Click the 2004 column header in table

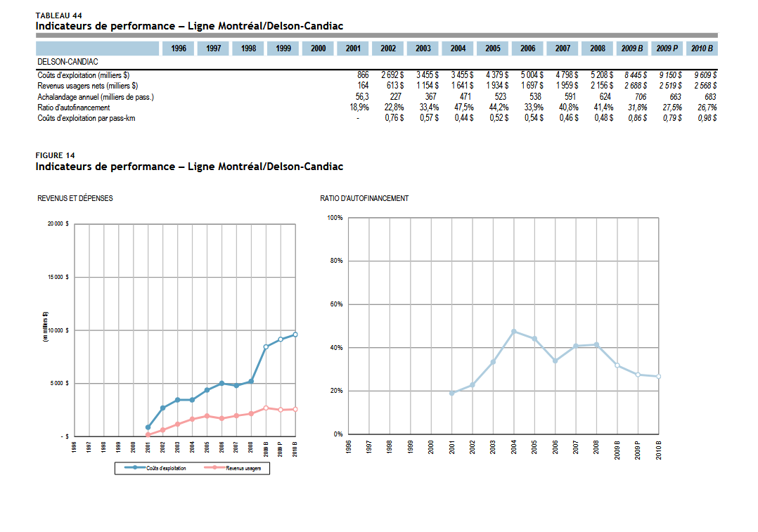(458, 48)
